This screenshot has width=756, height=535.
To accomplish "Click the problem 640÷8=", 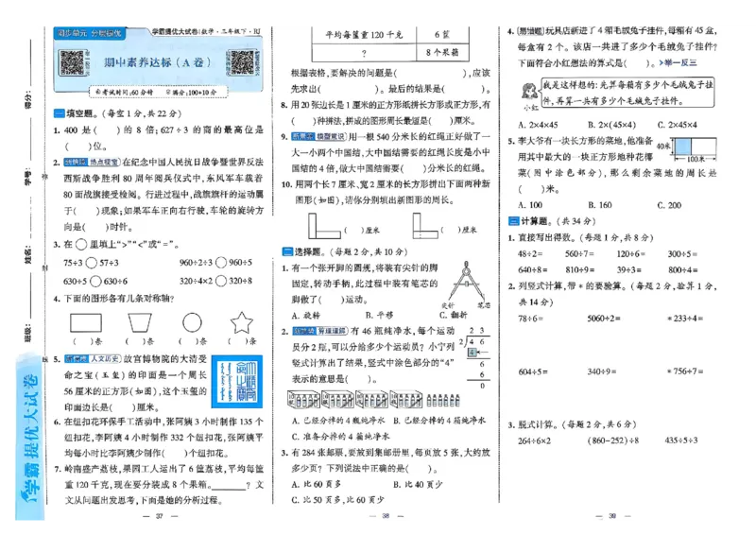I will [x=533, y=270].
